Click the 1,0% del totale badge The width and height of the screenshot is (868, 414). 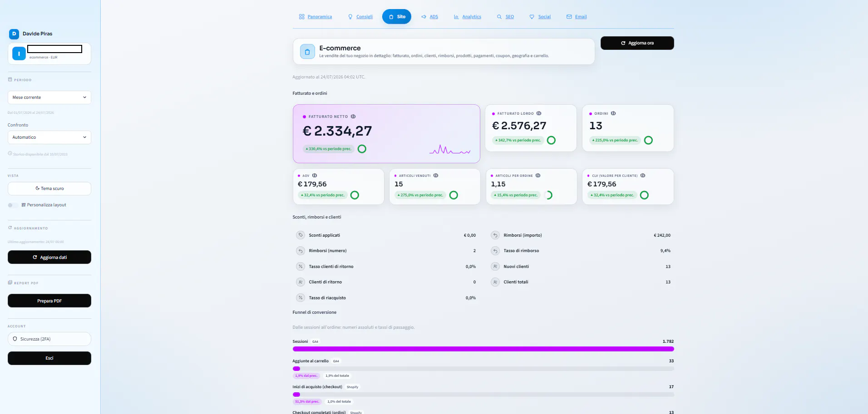tap(339, 402)
